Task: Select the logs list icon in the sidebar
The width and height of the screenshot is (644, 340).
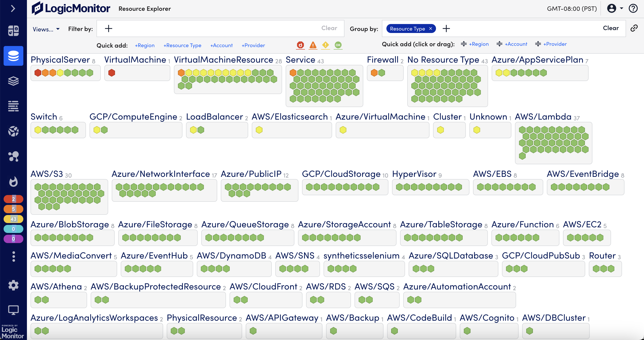Action: coord(13,106)
